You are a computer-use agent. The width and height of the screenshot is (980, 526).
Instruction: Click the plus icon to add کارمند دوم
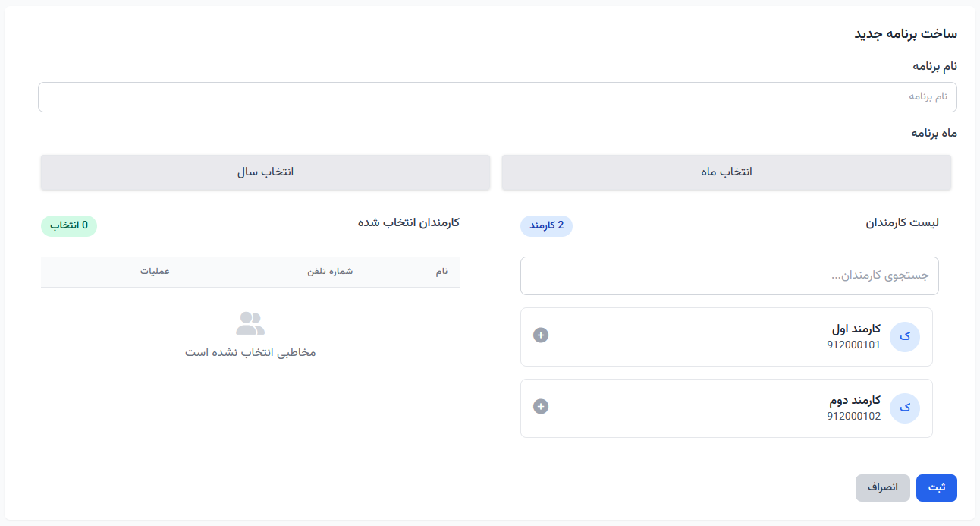(x=541, y=406)
